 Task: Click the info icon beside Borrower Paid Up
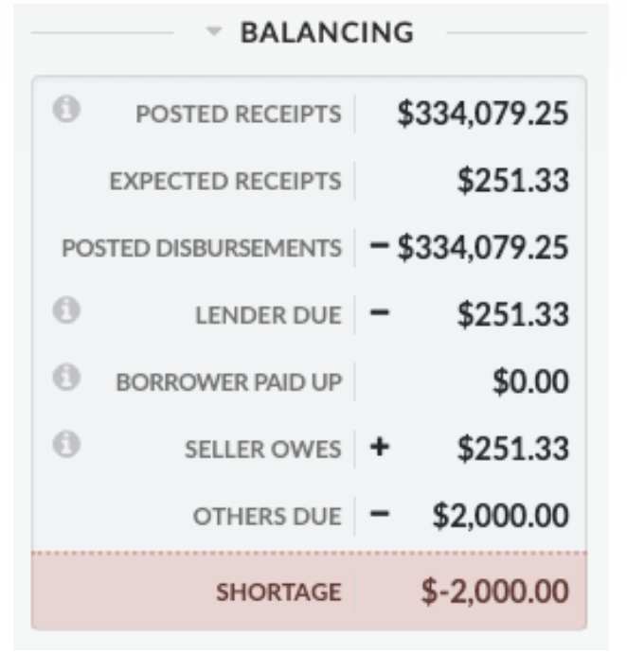tap(64, 378)
